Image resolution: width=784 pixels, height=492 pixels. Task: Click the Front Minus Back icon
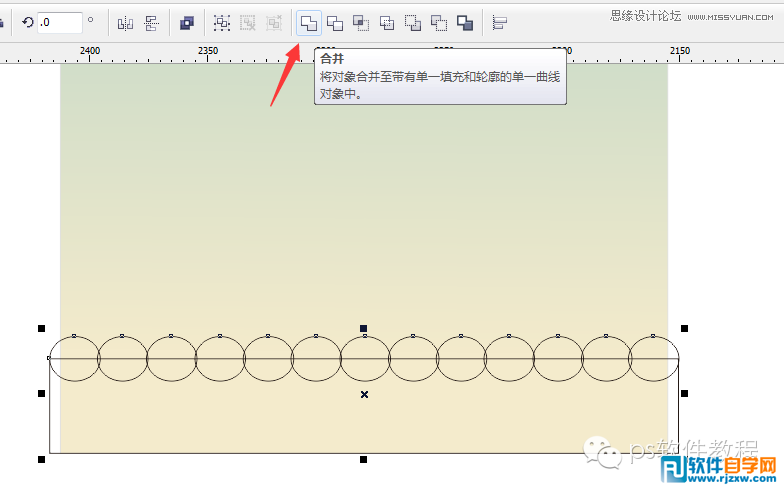(412, 23)
